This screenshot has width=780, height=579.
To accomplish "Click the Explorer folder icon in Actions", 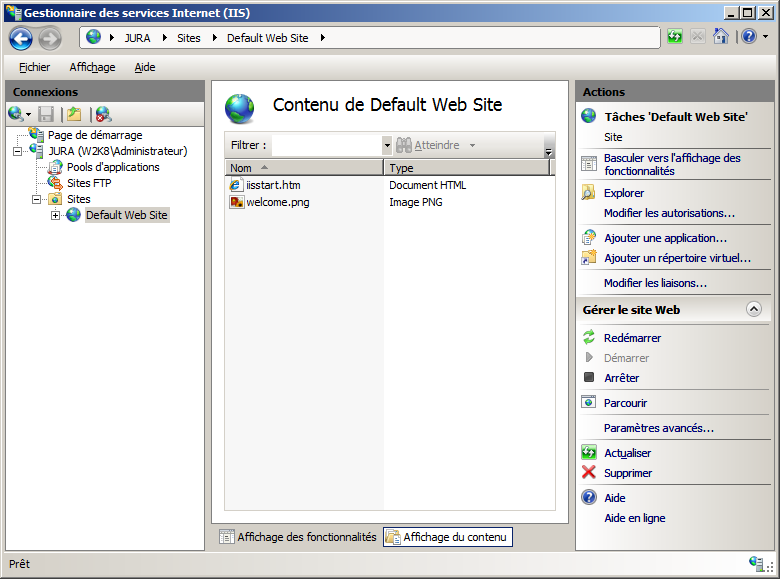I will point(589,193).
